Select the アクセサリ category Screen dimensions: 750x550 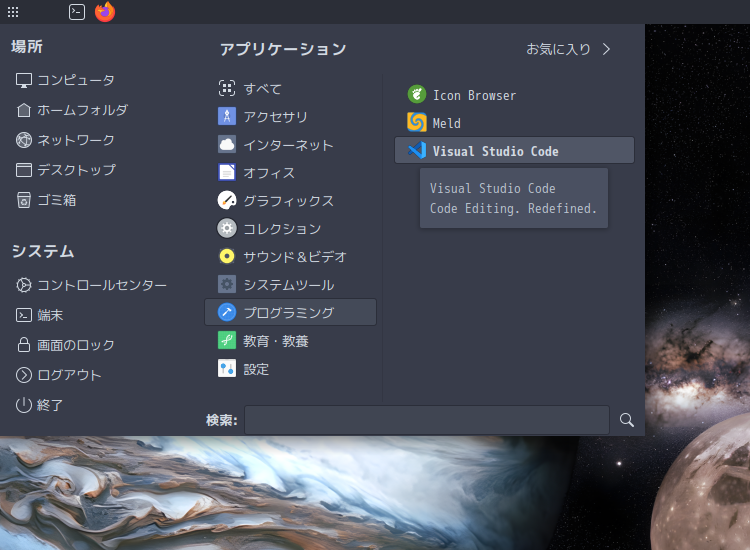[290, 116]
